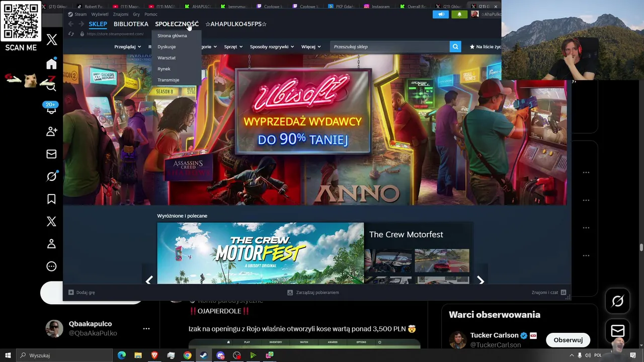Select Dyskusje in community submenu
Viewport: 644px width, 362px height.
167,47
